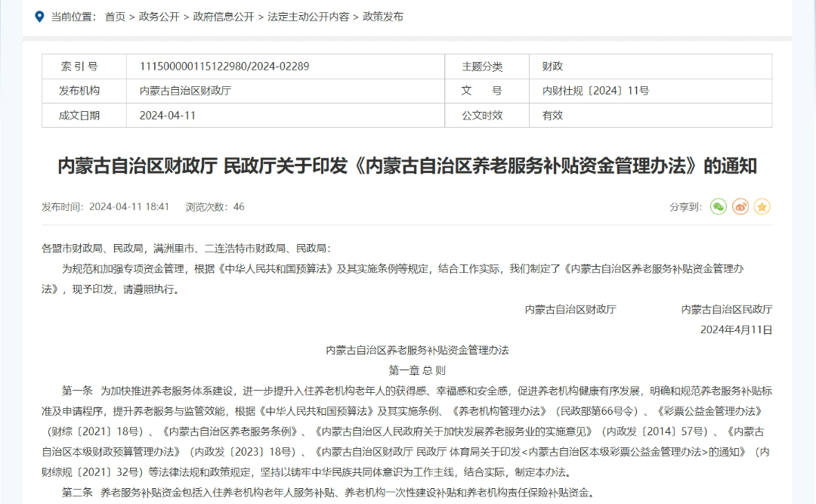Click publish time 2024-04-11 18:41
The height and width of the screenshot is (504, 816).
tap(129, 207)
